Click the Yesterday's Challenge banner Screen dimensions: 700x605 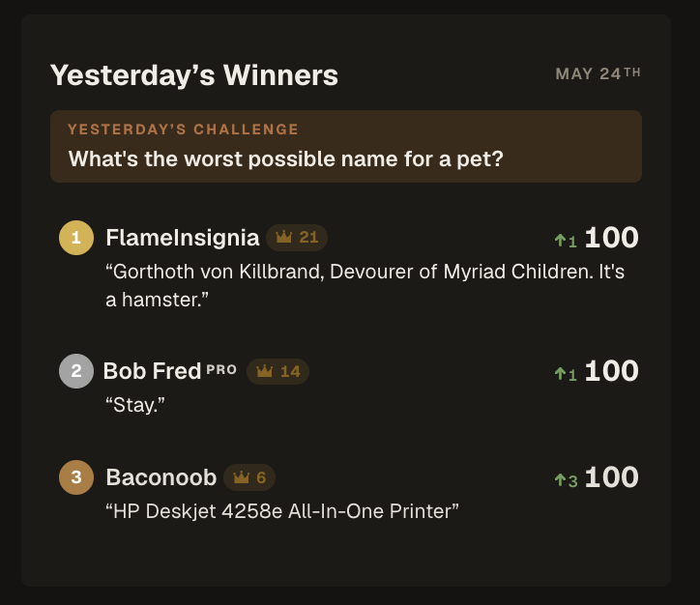(x=346, y=146)
